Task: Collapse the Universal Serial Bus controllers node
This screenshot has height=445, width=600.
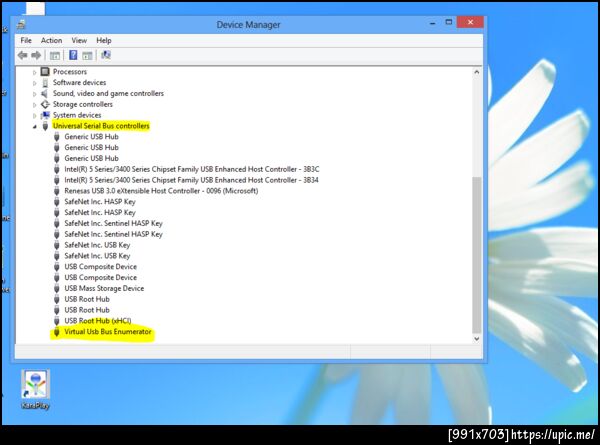Action: 34,126
